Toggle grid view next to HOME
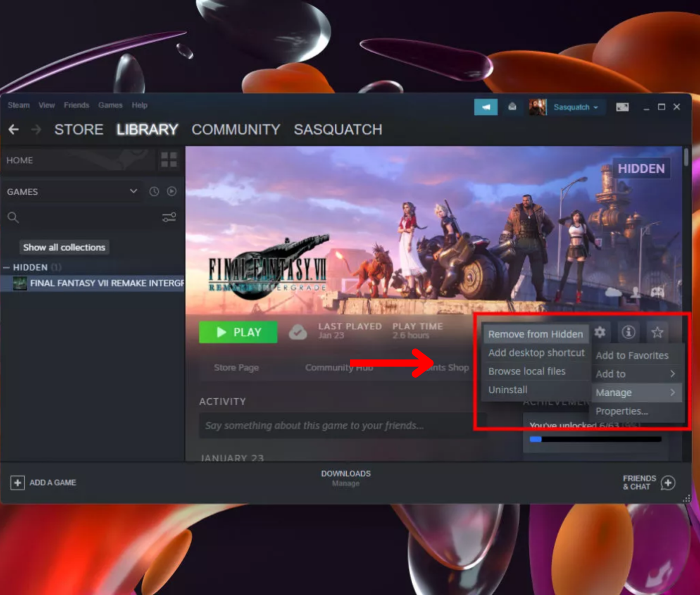Image resolution: width=700 pixels, height=595 pixels. (169, 160)
